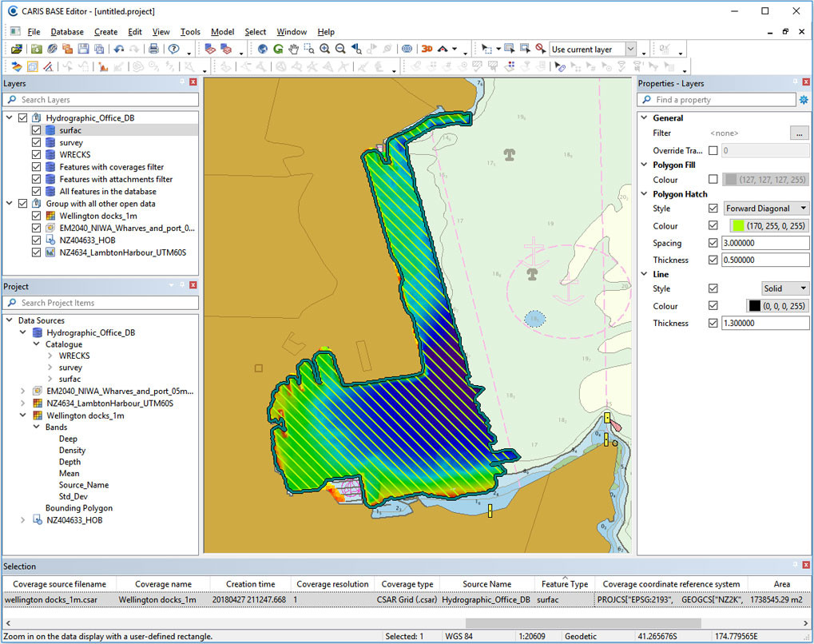Image resolution: width=814 pixels, height=644 pixels.
Task: Open the Database menu
Action: 67,32
